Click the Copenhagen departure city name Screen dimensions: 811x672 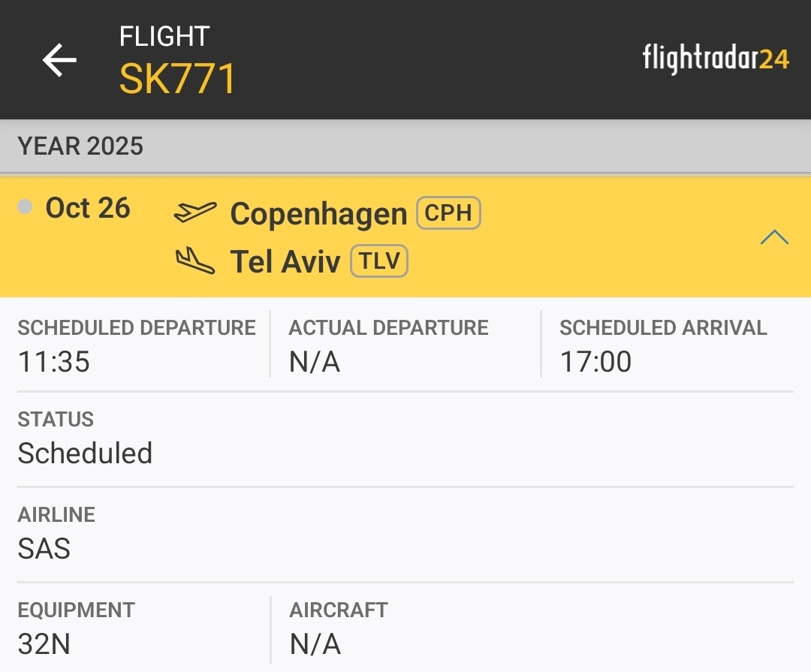[x=318, y=214]
